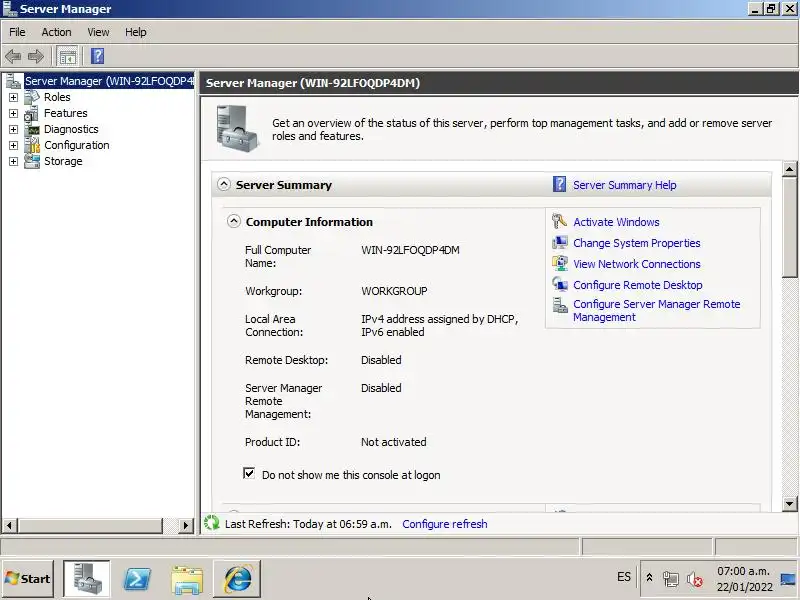
Task: Click the Back arrow toolbar icon
Action: click(13, 56)
